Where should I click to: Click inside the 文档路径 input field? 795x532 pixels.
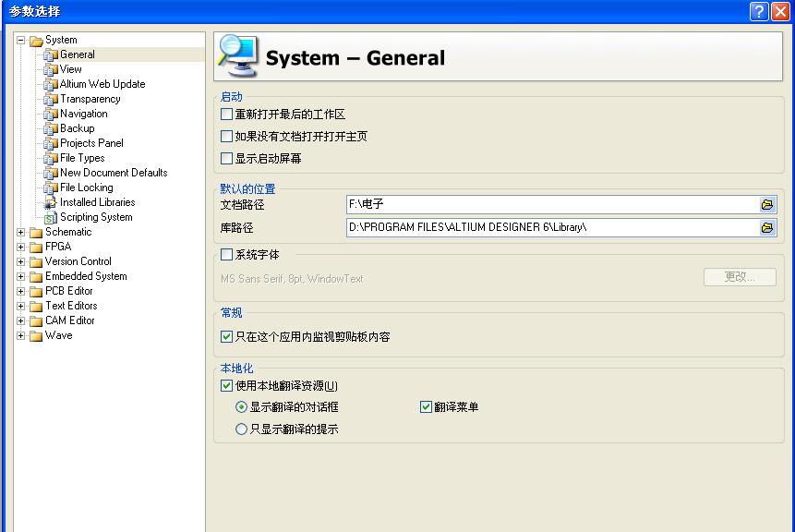[508, 202]
